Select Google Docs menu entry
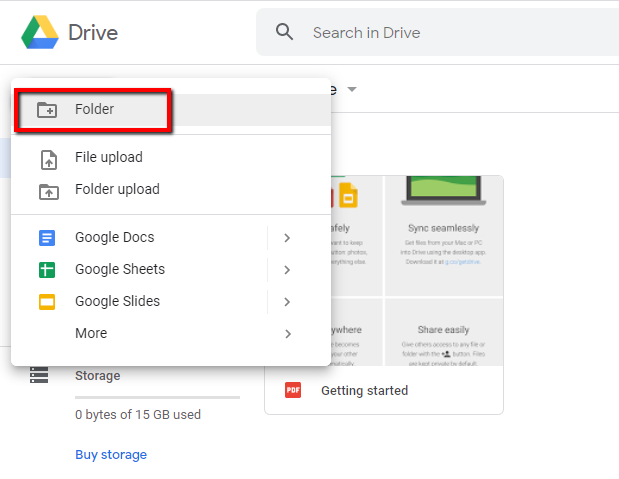The width and height of the screenshot is (619, 479). tap(139, 238)
